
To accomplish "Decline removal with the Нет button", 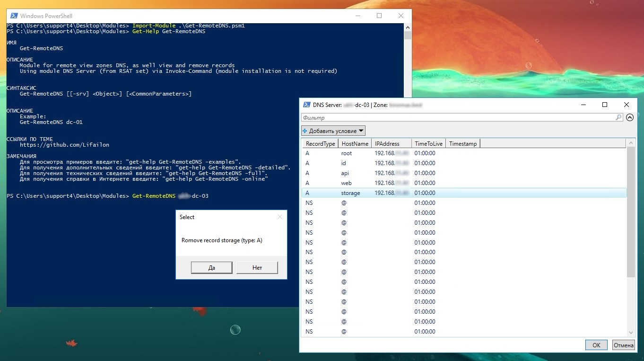I will [257, 268].
